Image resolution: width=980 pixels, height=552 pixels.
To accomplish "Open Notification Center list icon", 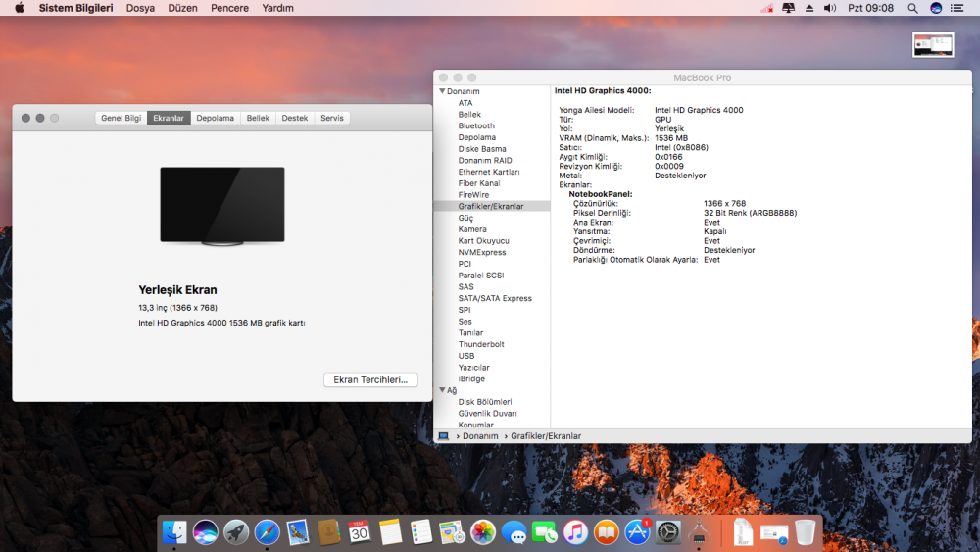I will pos(956,8).
